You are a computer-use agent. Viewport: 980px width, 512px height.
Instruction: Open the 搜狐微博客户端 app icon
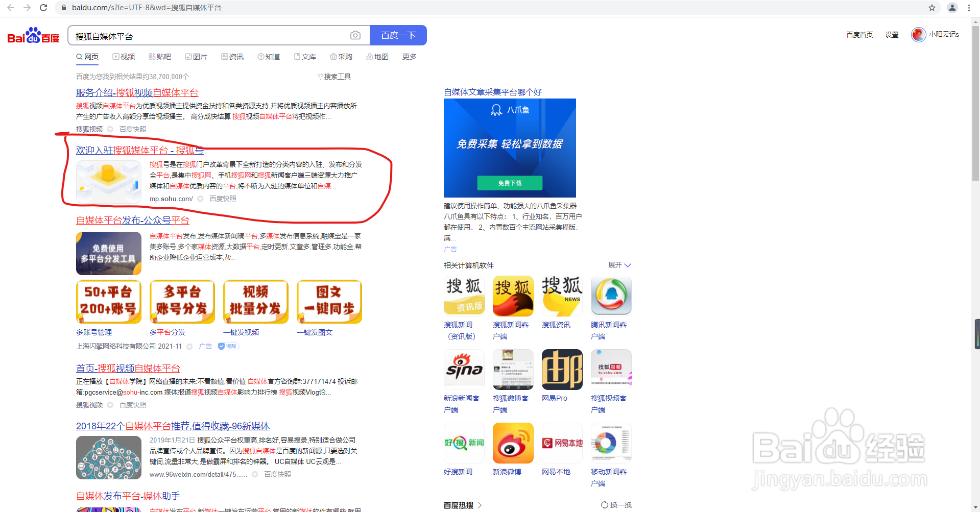coord(513,370)
